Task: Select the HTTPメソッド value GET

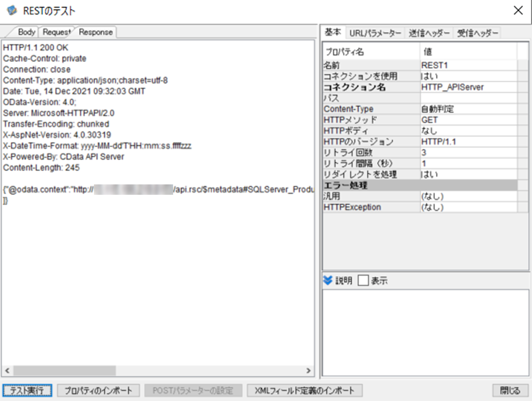Action: (469, 119)
